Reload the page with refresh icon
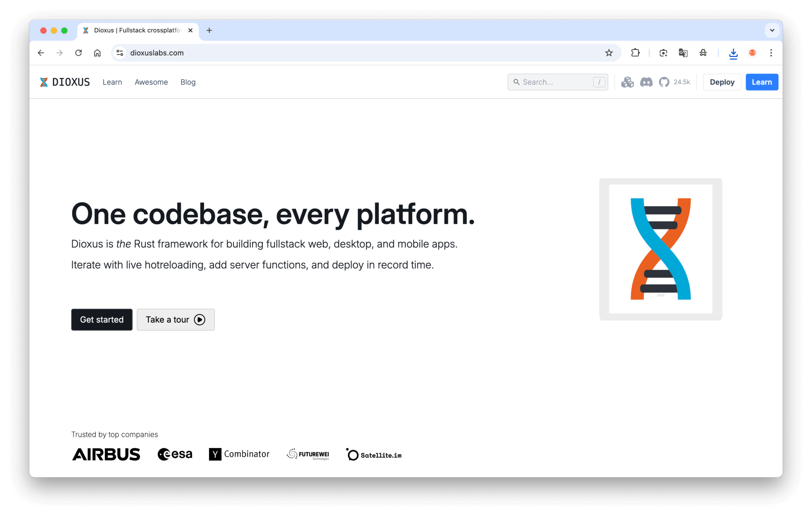This screenshot has height=516, width=812. click(78, 53)
